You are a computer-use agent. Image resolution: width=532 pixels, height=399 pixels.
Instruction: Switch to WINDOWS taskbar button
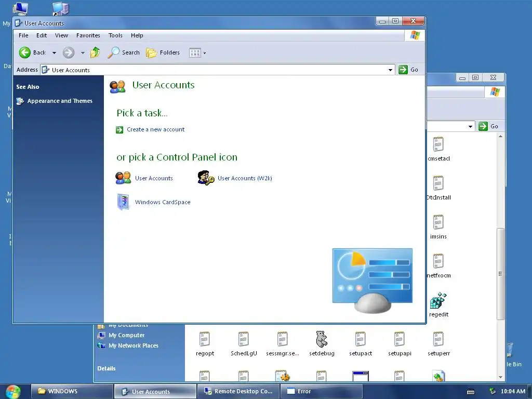(72, 391)
